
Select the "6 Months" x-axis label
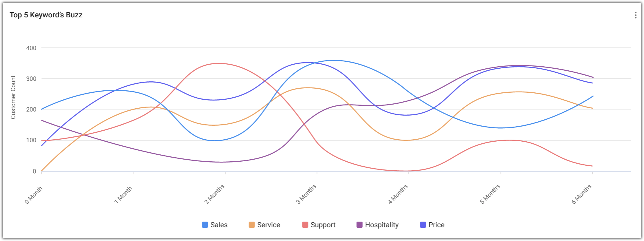pyautogui.click(x=582, y=194)
